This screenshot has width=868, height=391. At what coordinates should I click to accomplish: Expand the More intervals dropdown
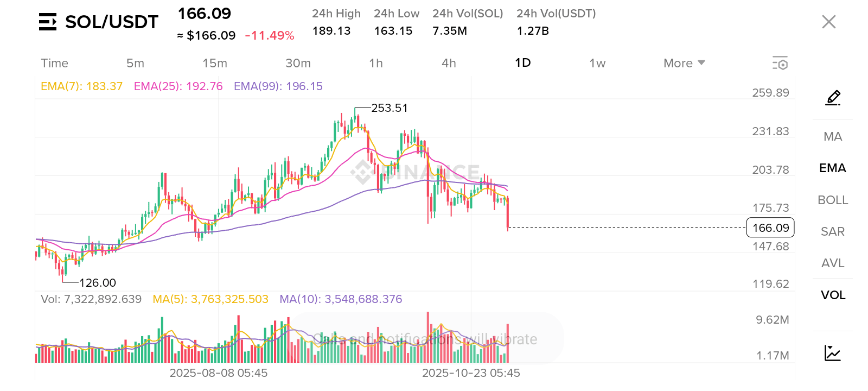pyautogui.click(x=684, y=63)
